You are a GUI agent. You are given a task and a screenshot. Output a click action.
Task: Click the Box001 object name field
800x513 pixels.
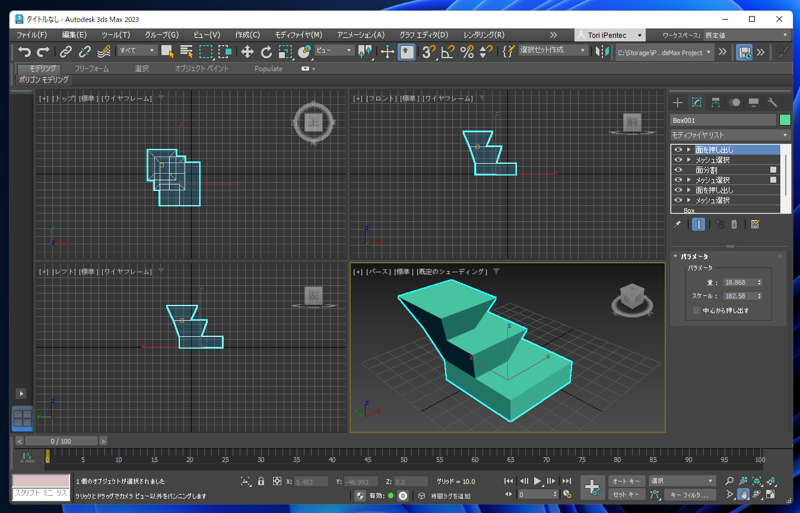[x=723, y=120]
